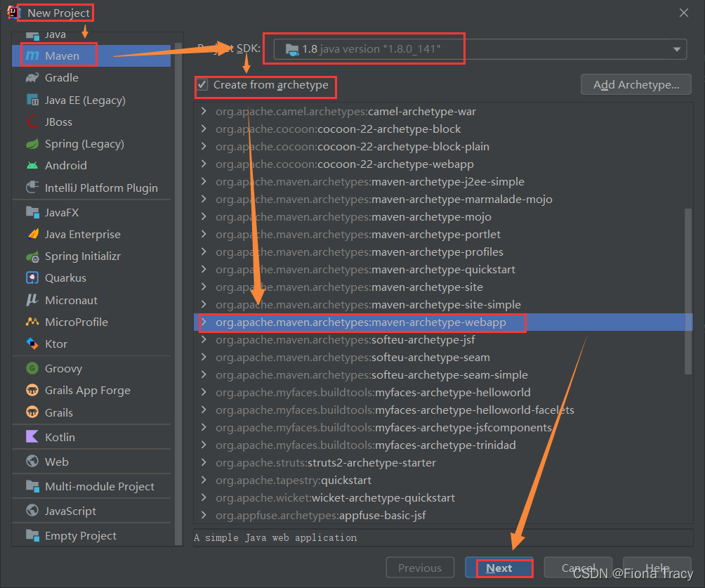
Task: Click the JavaScript globe icon
Action: (x=32, y=510)
